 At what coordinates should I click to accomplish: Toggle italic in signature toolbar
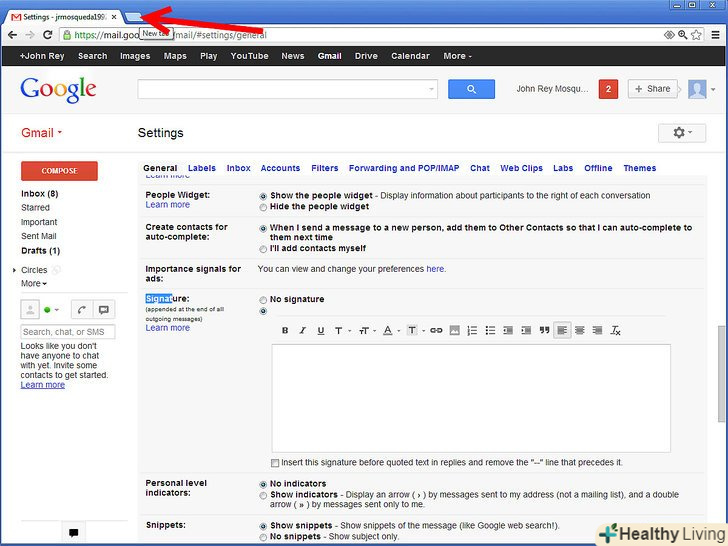303,331
